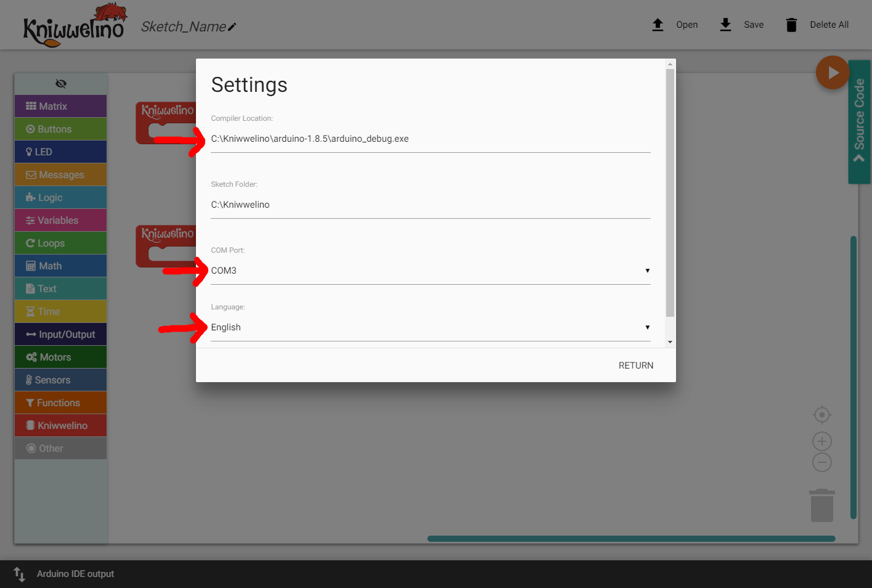Open the Messages block category

60,174
